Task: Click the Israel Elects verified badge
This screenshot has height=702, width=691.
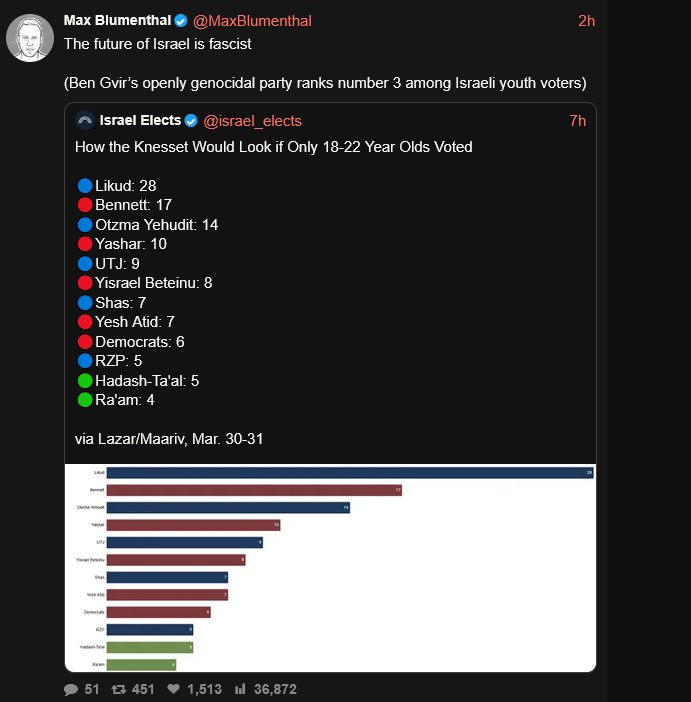Action: pos(191,121)
